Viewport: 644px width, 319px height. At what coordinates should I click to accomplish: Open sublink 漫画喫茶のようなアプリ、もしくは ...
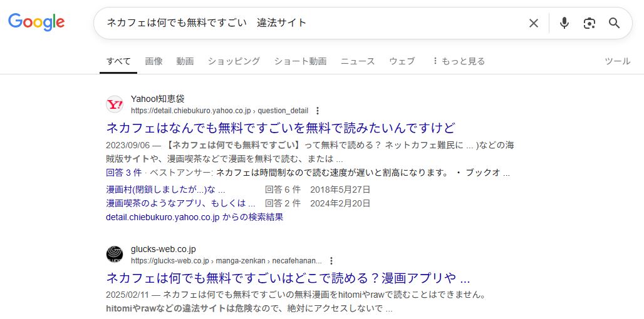(180, 203)
